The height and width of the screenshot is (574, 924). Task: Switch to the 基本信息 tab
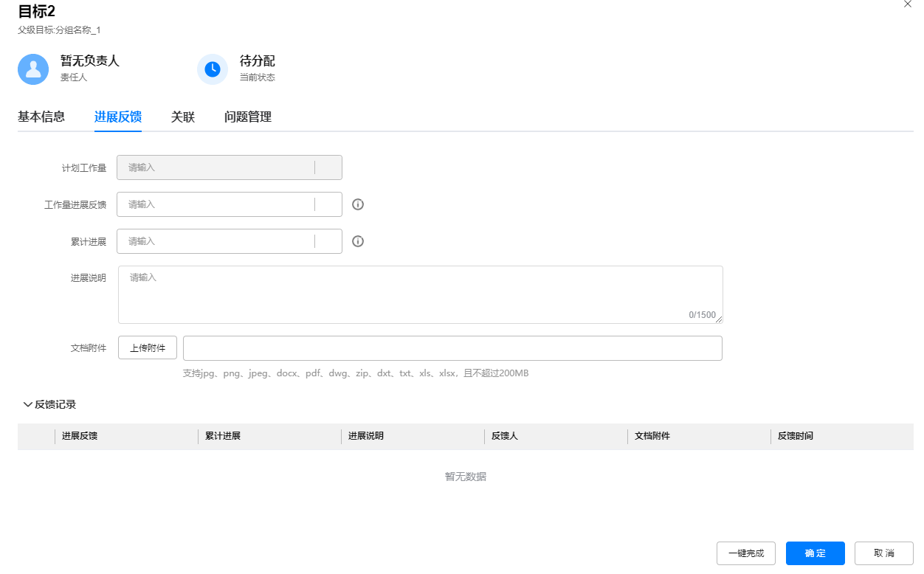[41, 117]
